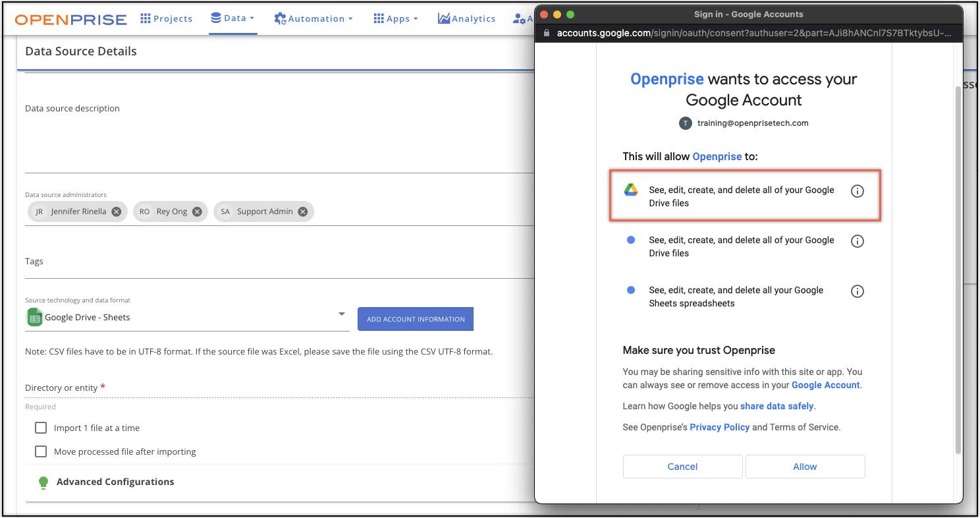Click the Advanced Configurations lightbulb icon

tap(43, 482)
